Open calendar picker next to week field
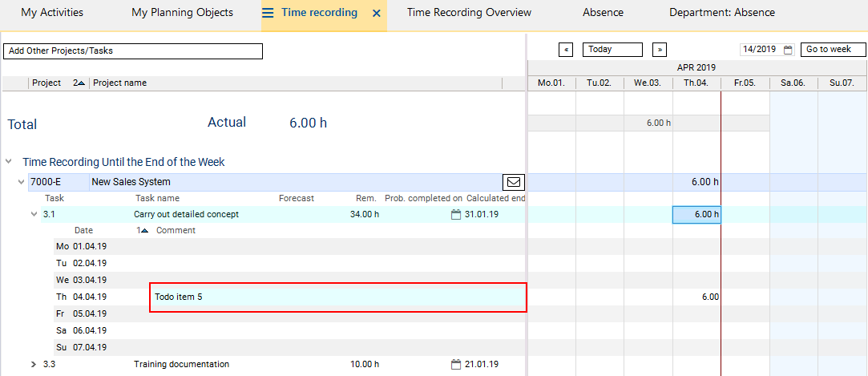 [x=788, y=50]
